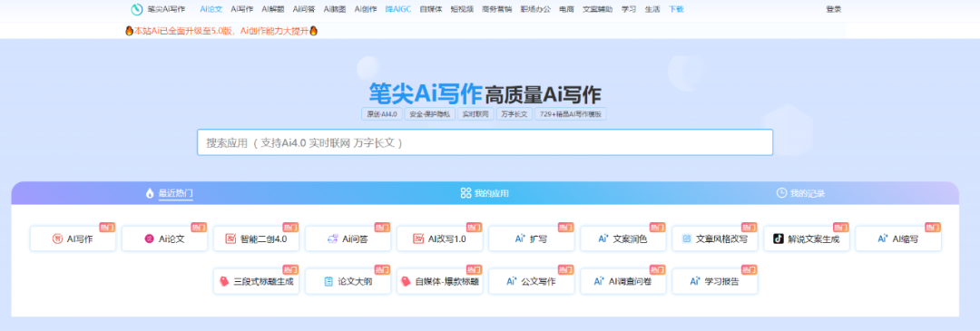
Task: Click the 高质量Ai写作 headline text
Action: (544, 95)
